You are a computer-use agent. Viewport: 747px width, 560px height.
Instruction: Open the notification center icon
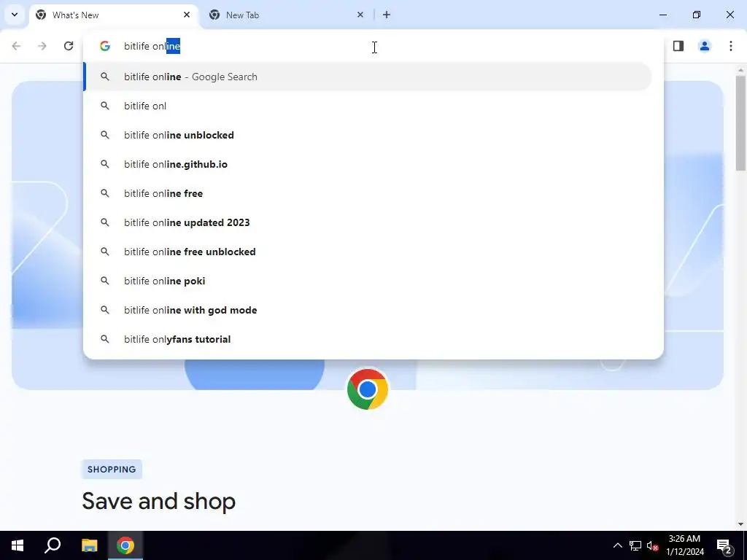[724, 545]
